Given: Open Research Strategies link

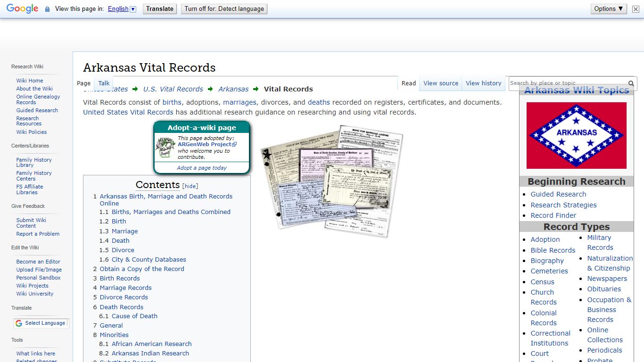Looking at the screenshot, I should tap(563, 205).
